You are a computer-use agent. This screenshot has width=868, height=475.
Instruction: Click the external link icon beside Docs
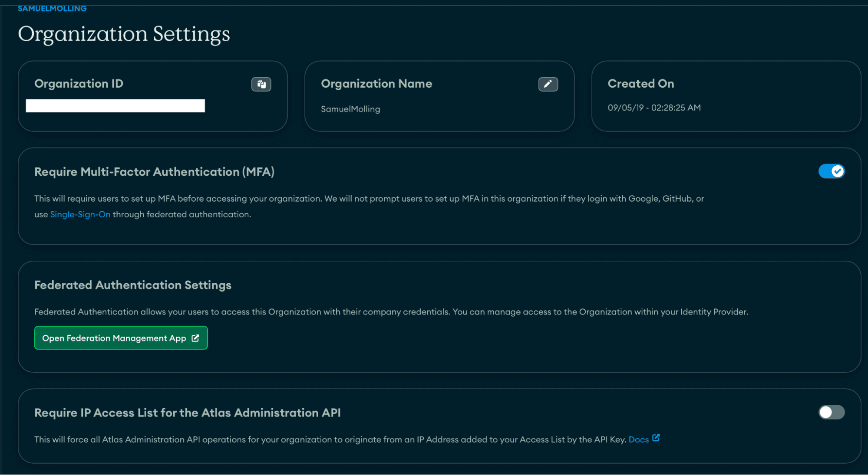657,438
